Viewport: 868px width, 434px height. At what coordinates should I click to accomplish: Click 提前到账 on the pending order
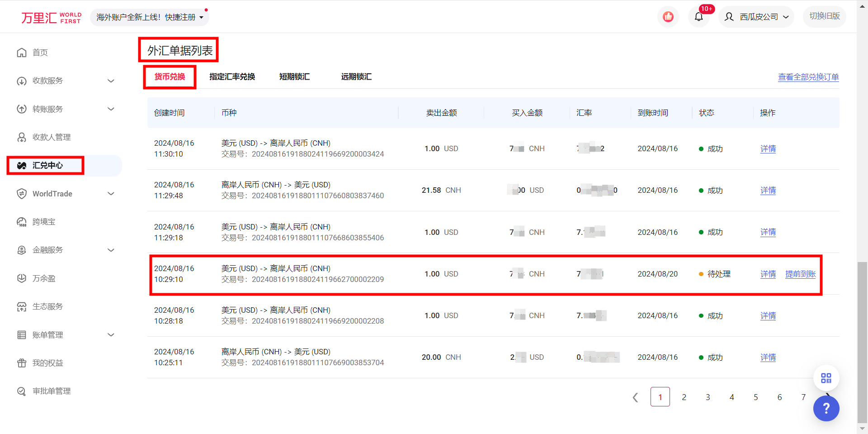800,274
